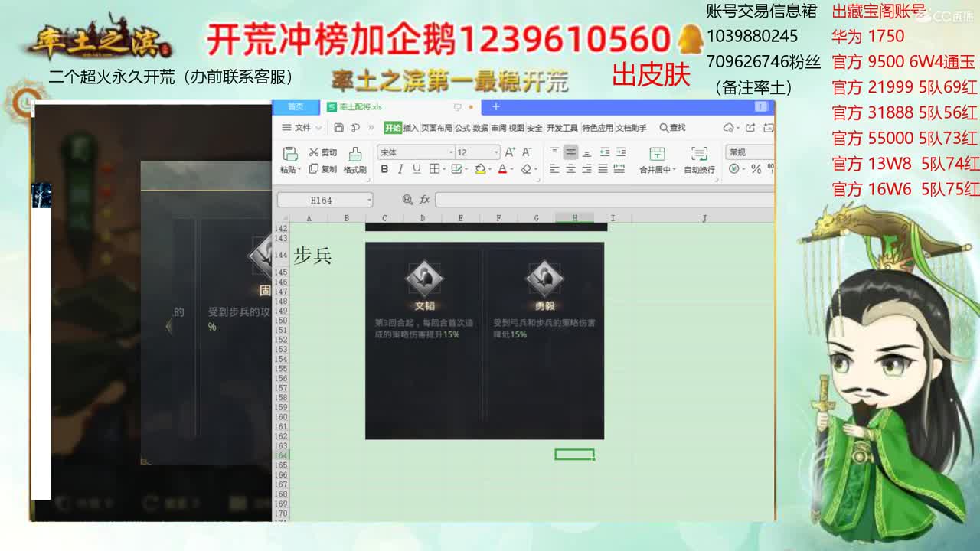980x551 pixels.
Task: Click the cell style icon beside borders
Action: pyautogui.click(x=457, y=169)
